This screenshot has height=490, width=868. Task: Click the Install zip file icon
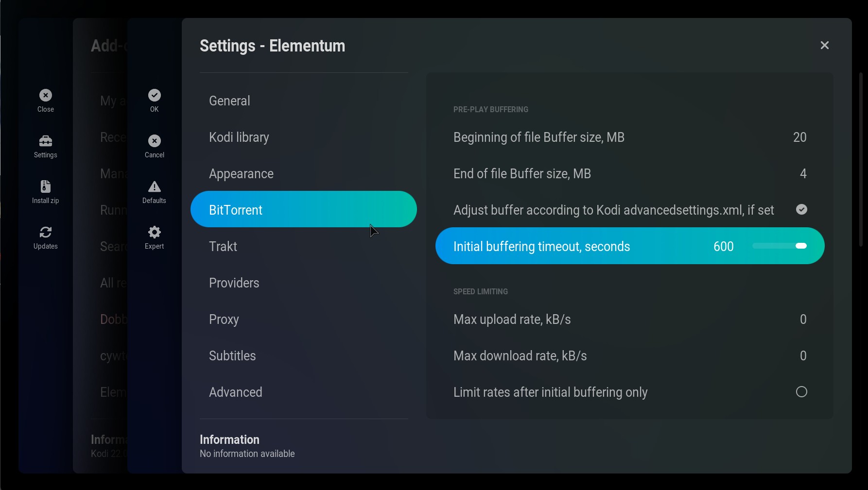pyautogui.click(x=46, y=186)
